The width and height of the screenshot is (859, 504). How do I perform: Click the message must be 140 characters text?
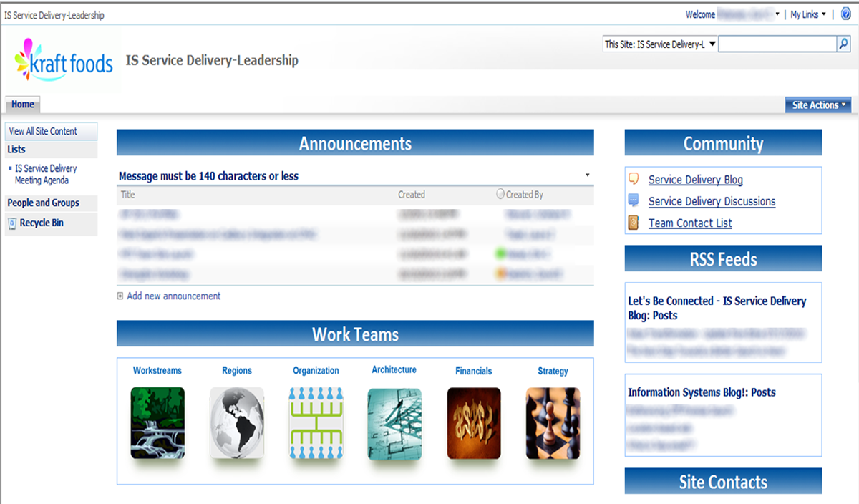(x=208, y=176)
